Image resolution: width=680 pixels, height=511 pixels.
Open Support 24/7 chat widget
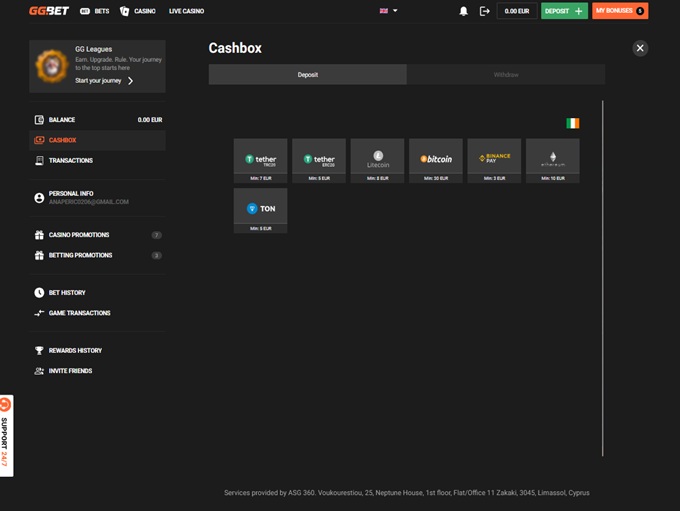pos(6,435)
